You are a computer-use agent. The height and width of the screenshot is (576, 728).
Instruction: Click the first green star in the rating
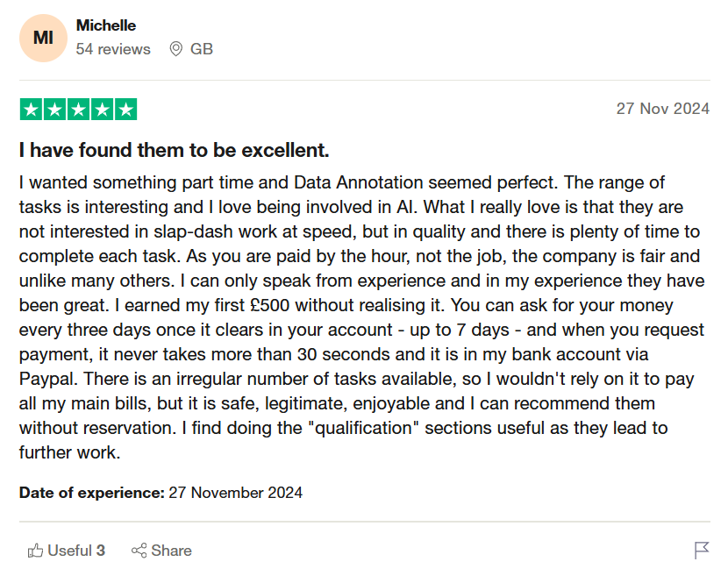(29, 109)
